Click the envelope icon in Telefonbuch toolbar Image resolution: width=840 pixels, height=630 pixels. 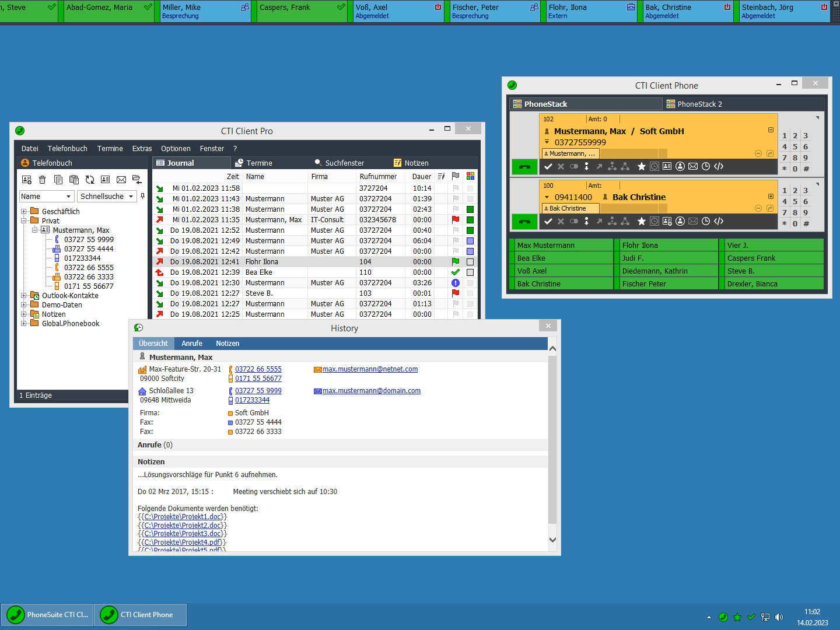coord(121,180)
